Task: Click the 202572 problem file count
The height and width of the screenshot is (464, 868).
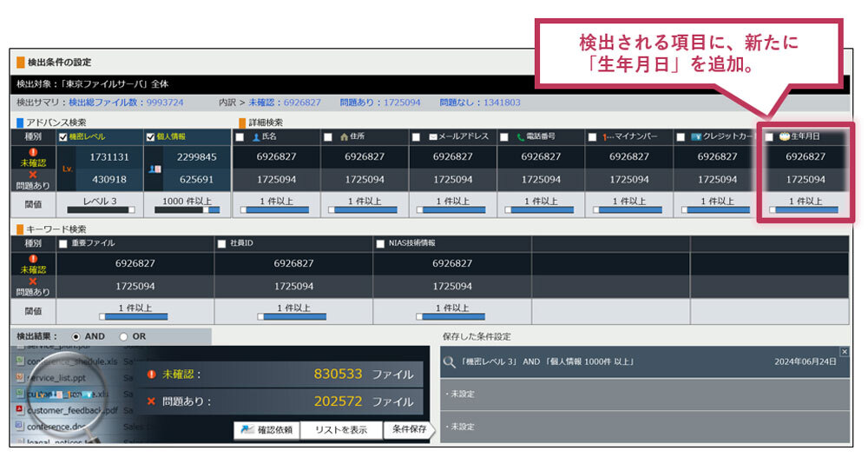Action: [338, 401]
